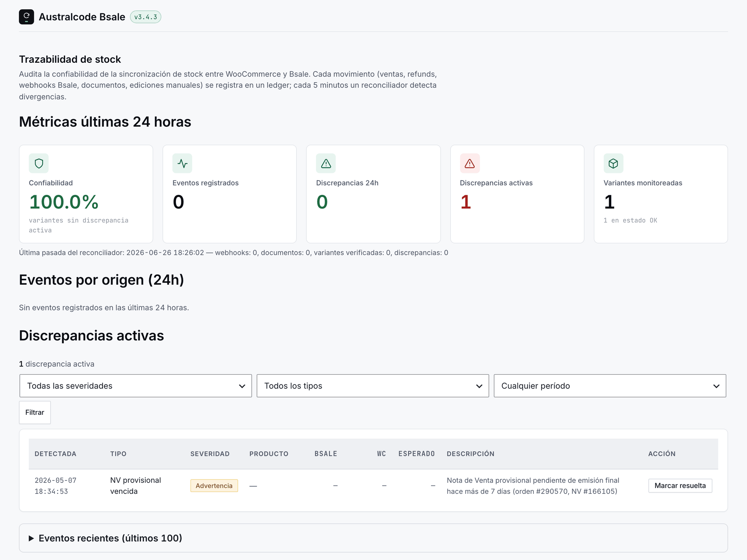Click the Australcode Bsale title
Image resolution: width=747 pixels, height=560 pixels.
(82, 17)
